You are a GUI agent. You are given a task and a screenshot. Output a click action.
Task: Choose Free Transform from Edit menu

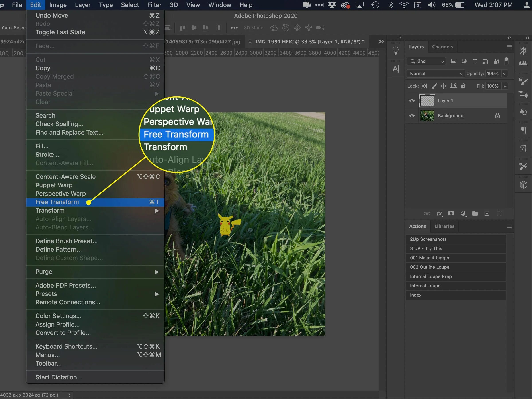click(57, 202)
